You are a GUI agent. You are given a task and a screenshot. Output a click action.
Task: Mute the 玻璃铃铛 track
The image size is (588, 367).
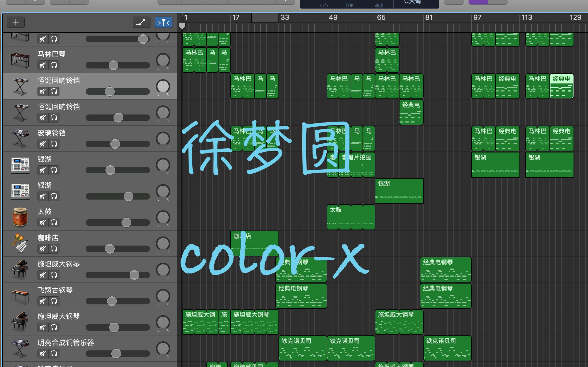43,144
